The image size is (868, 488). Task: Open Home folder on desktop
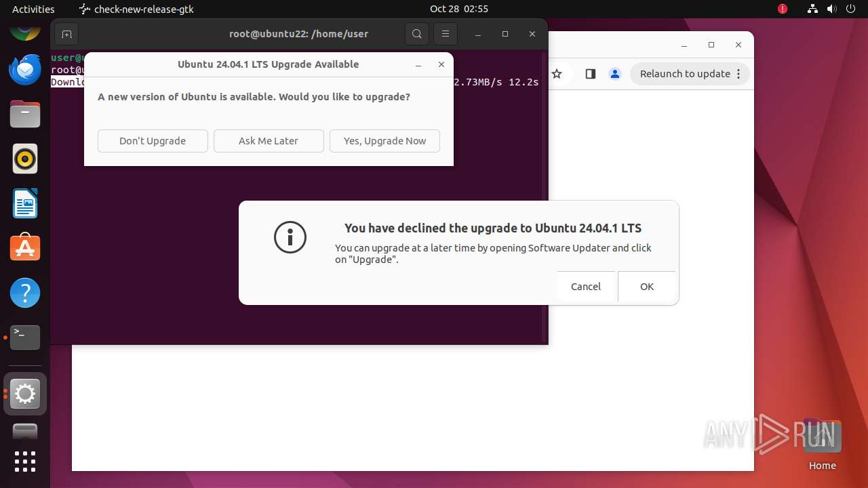(x=822, y=445)
